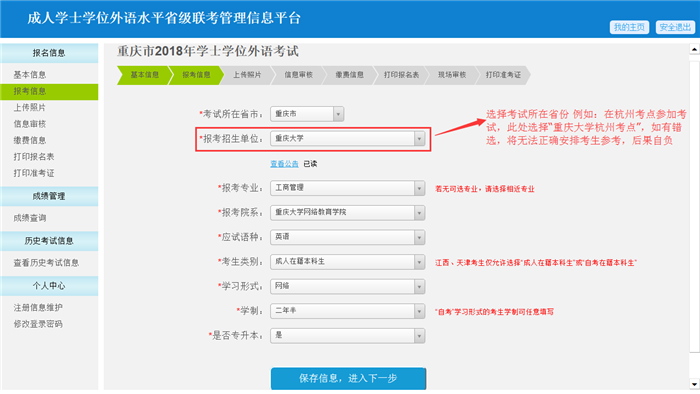Go to the 上传照片 step tab
Viewport: 700px width, 394px height.
click(x=247, y=75)
